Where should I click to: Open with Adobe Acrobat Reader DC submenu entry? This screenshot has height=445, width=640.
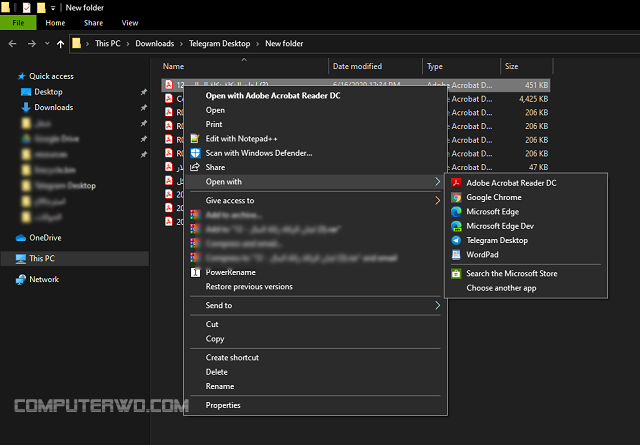(x=511, y=183)
